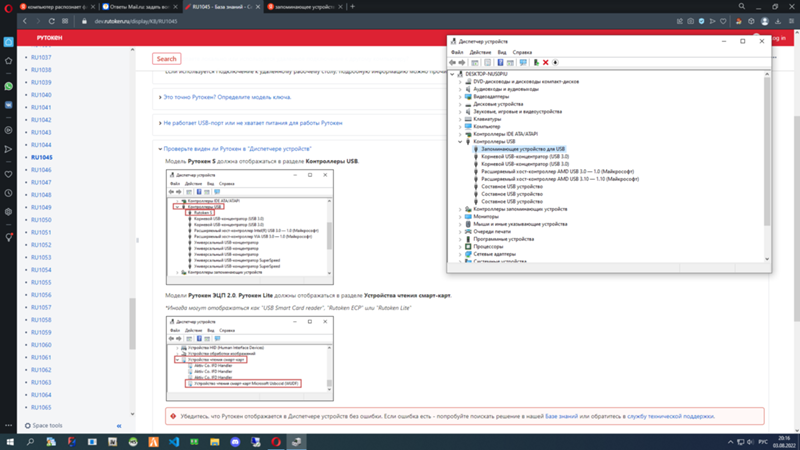Screen dimensions: 800x450
Task: Open new browser tab with plus button
Action: [x=353, y=7]
